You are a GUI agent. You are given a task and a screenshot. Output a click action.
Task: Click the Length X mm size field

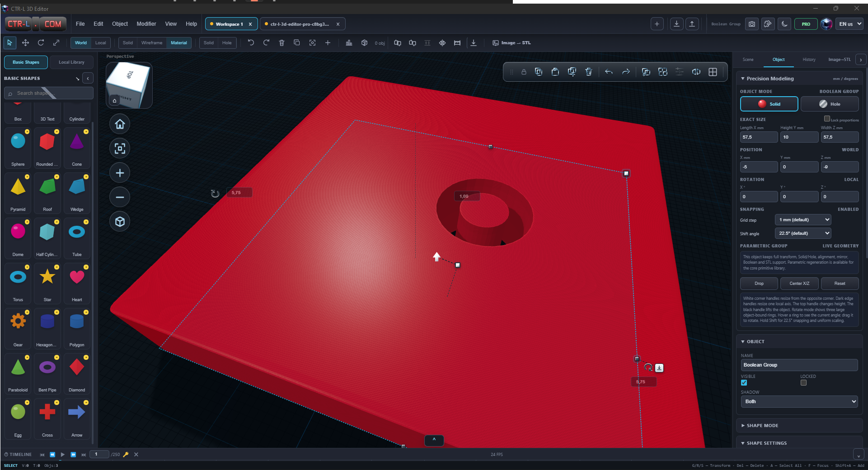point(759,137)
